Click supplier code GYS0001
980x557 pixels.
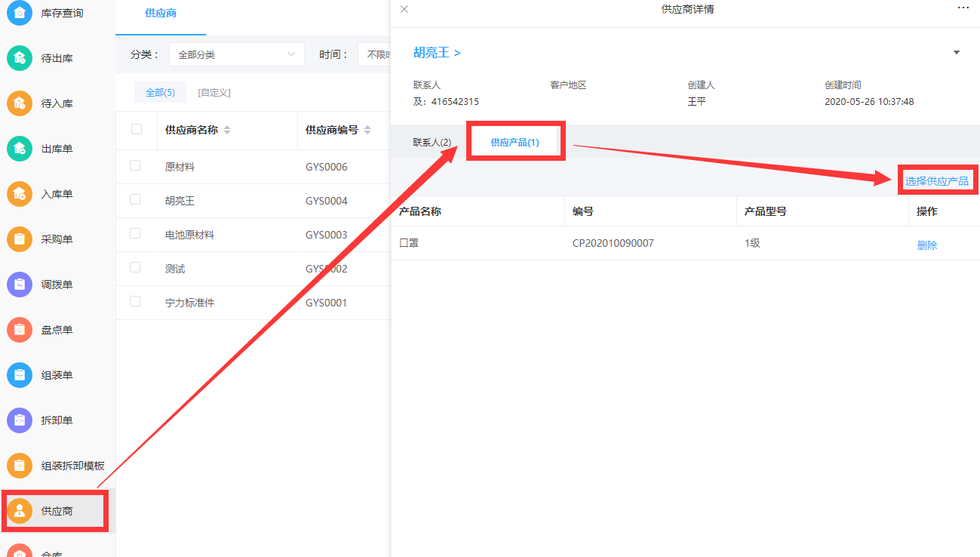tap(327, 303)
